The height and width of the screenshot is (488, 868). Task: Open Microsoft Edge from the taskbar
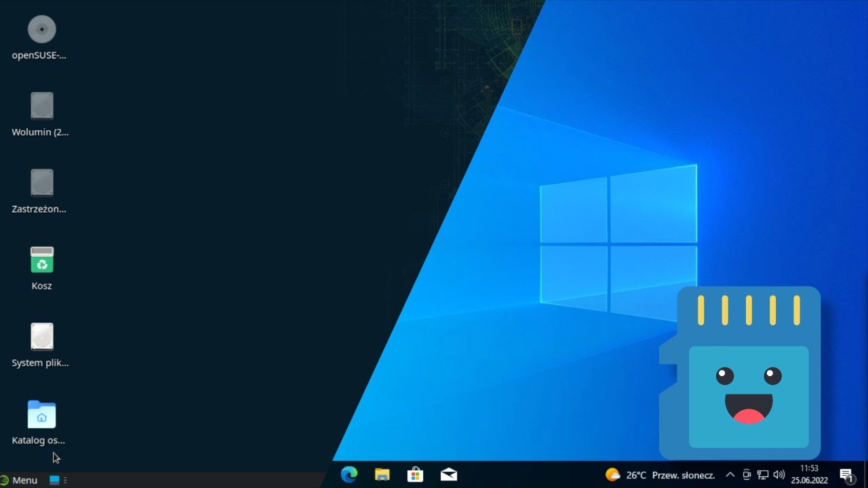click(349, 474)
